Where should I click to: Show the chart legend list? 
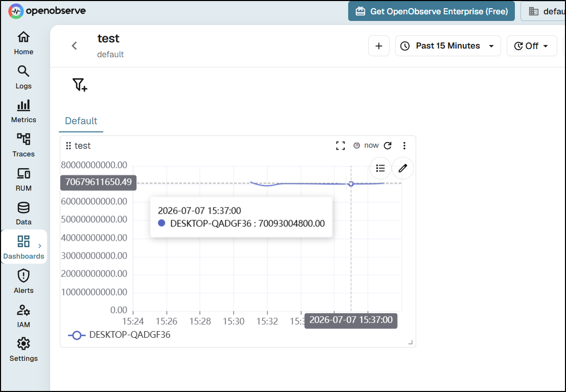click(380, 168)
